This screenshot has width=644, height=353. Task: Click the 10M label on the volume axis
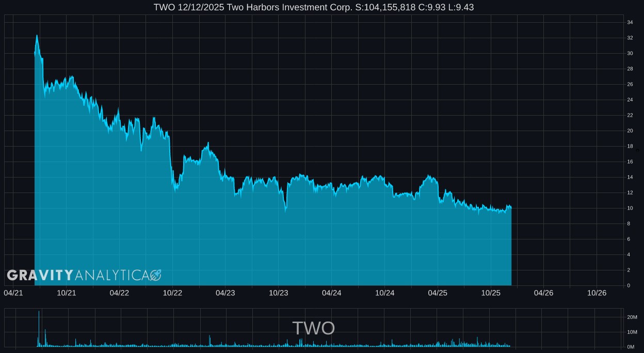pyautogui.click(x=631, y=332)
